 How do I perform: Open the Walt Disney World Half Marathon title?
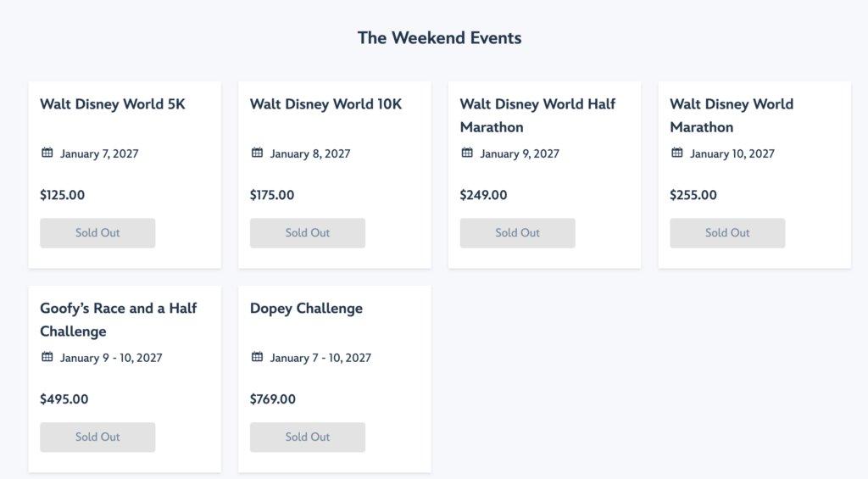(537, 115)
